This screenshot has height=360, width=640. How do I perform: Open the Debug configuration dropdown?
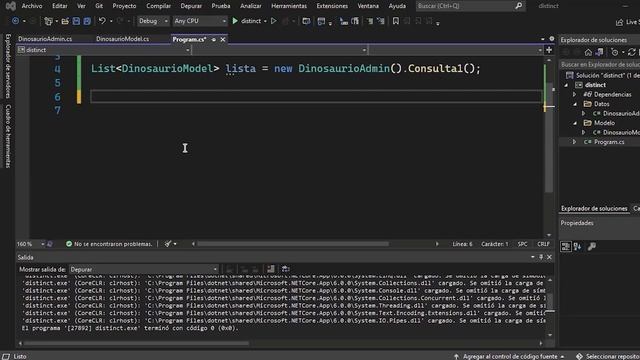click(x=153, y=21)
